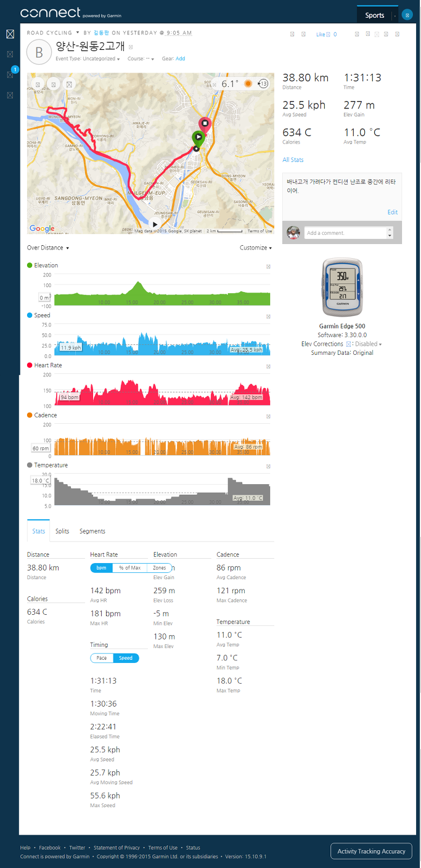421x868 pixels.
Task: Open the Course dropdown
Action: (141, 59)
